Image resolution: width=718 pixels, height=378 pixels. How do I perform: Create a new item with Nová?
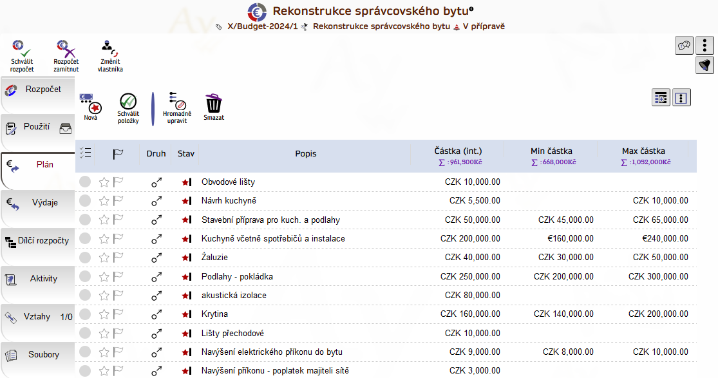point(90,104)
